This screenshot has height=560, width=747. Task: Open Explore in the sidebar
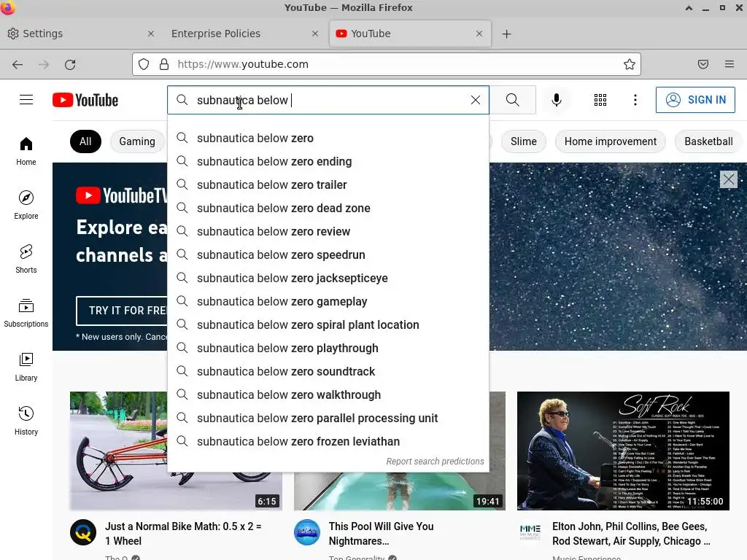tap(26, 205)
